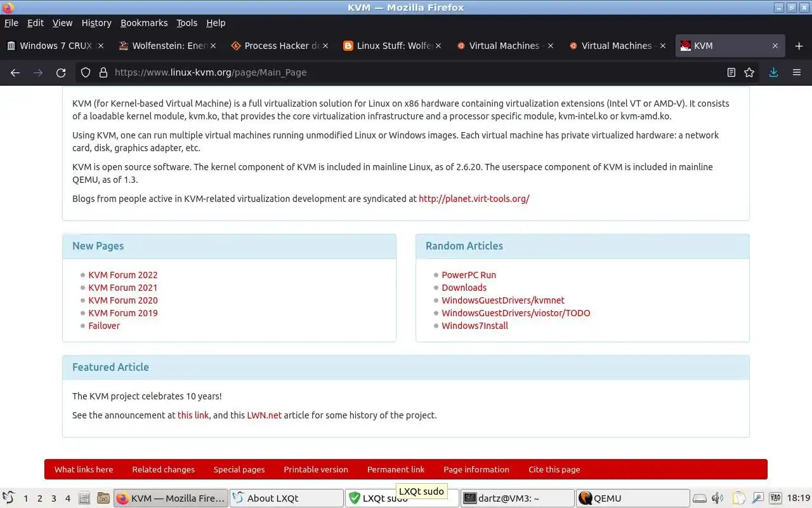Open the File menu
Image resolution: width=812 pixels, height=508 pixels.
pos(11,23)
